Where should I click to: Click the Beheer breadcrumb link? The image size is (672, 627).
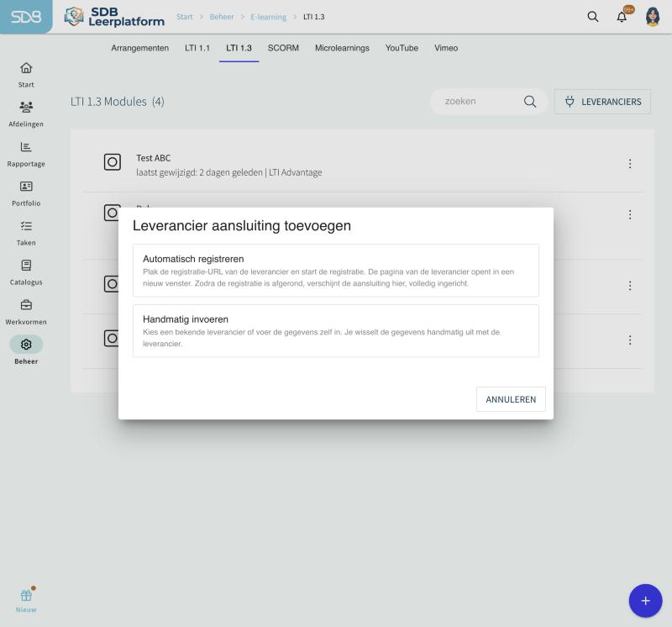coord(222,17)
